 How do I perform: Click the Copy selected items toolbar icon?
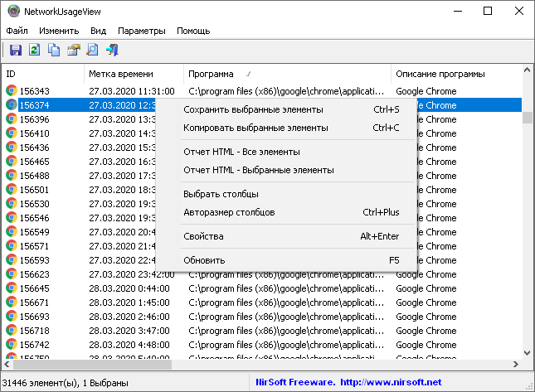(54, 50)
